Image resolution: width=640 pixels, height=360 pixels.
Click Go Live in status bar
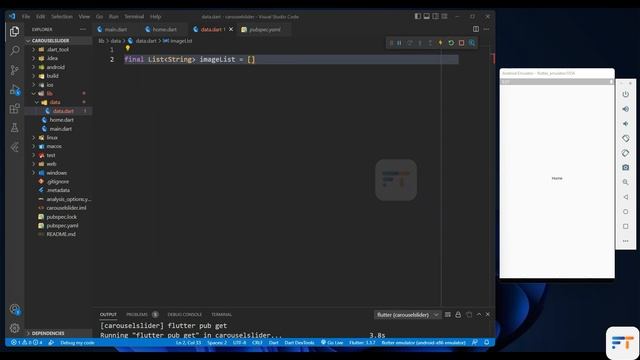pyautogui.click(x=332, y=342)
